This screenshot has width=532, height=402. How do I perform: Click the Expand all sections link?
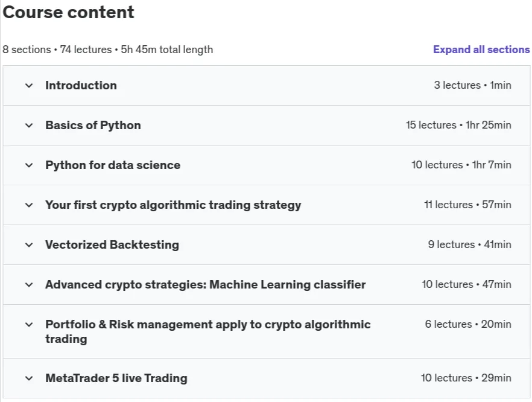click(481, 49)
